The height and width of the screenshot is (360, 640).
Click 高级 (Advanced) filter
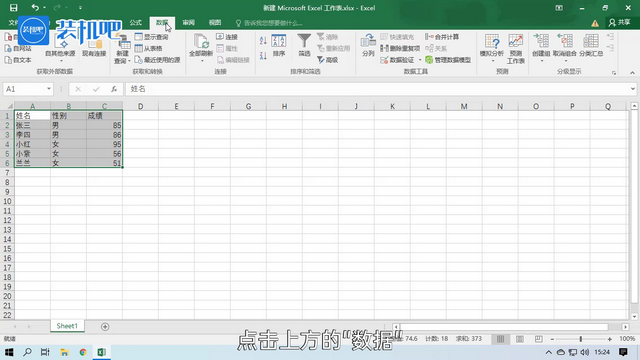pos(327,60)
